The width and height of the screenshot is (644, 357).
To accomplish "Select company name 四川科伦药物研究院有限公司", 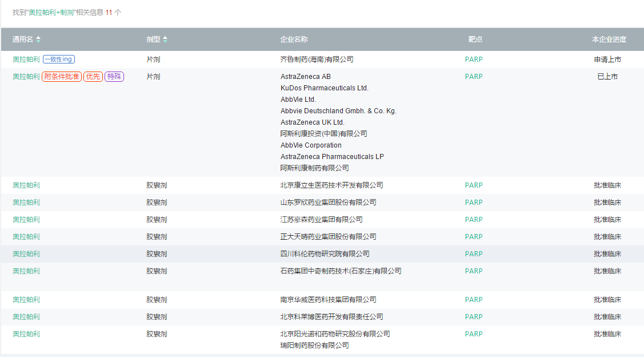I will pos(325,254).
